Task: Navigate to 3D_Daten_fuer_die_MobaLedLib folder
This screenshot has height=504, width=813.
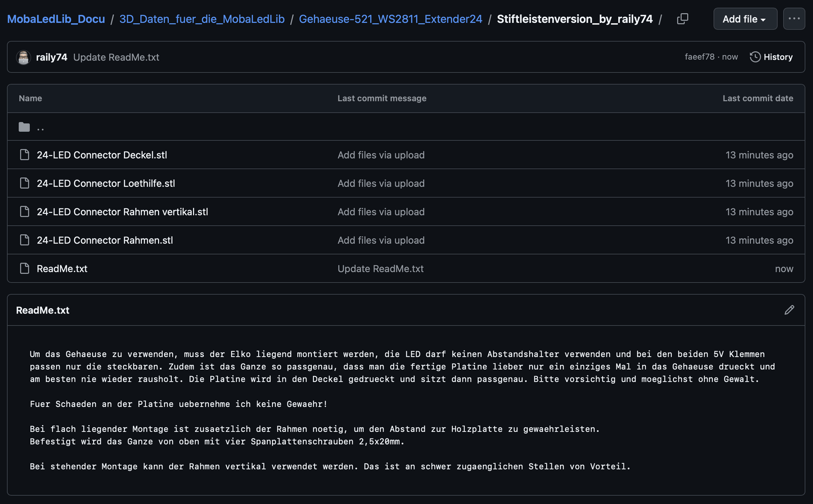Action: point(202,19)
